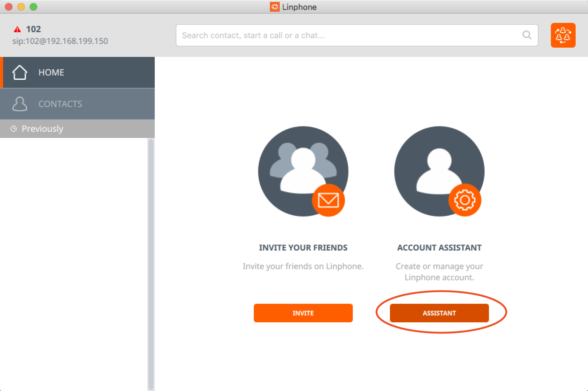Click 'Invite your friends on Linphone.' text
The height and width of the screenshot is (391, 588).
tap(303, 266)
